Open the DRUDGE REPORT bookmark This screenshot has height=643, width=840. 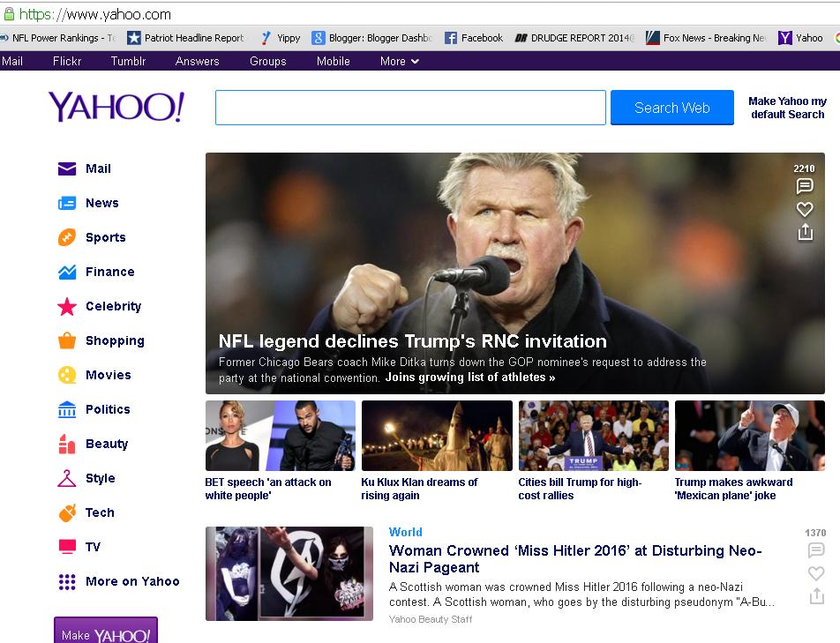(x=572, y=38)
